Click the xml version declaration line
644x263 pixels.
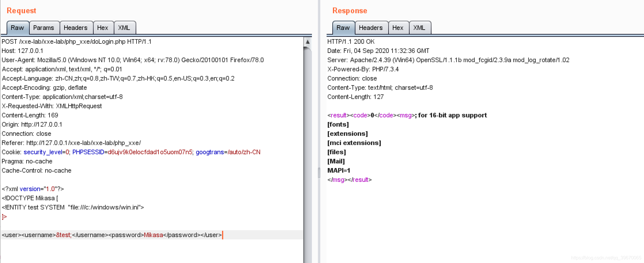coord(33,189)
